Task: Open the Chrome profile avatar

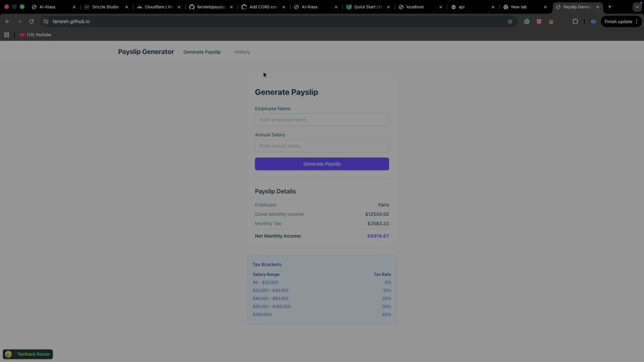Action: [593, 22]
